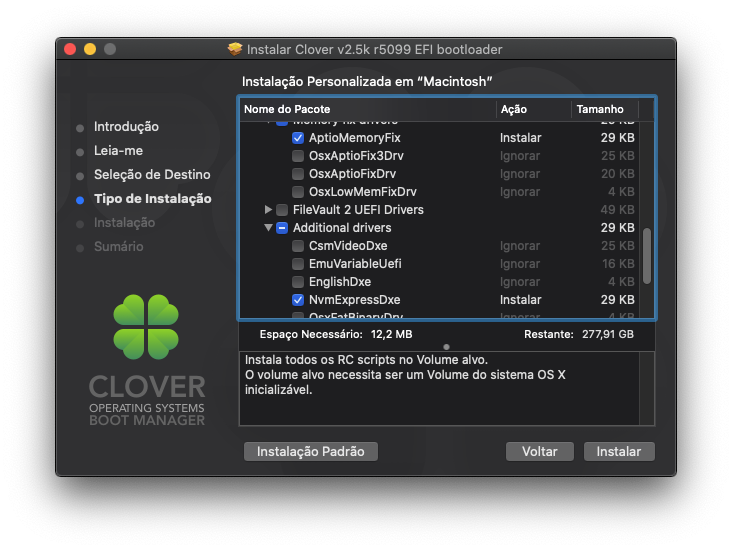The image size is (732, 550).
Task: Expand the FileVault 2 UEFI Drivers group
Action: (x=268, y=210)
